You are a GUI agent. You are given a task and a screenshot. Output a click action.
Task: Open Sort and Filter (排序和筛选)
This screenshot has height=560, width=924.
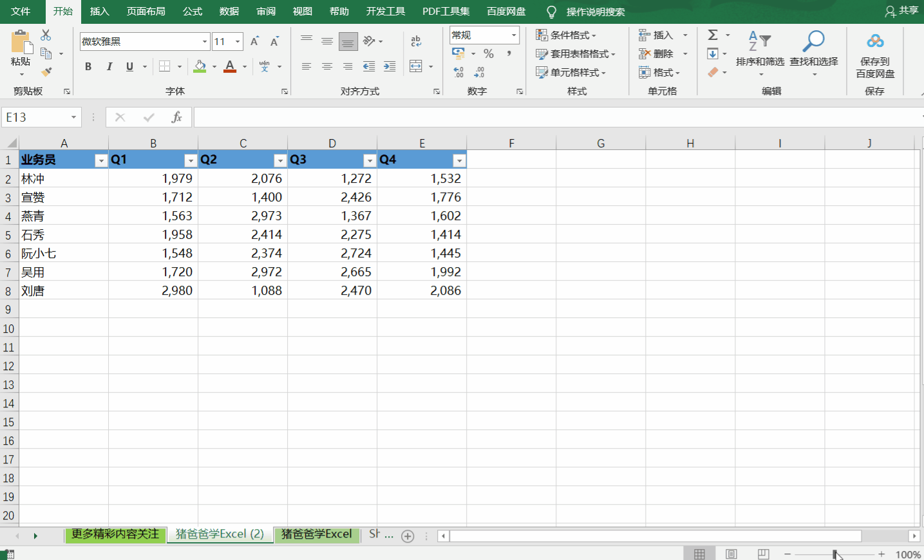tap(760, 53)
